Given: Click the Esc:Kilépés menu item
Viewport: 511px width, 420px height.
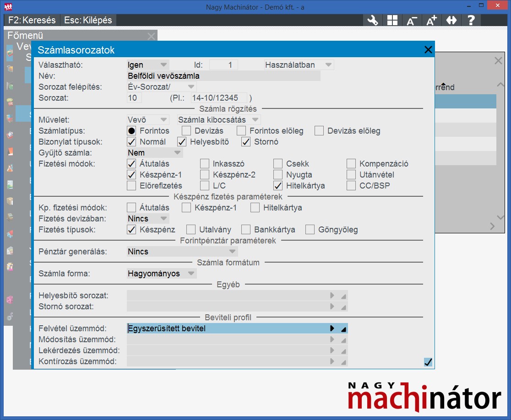Looking at the screenshot, I should click(88, 20).
